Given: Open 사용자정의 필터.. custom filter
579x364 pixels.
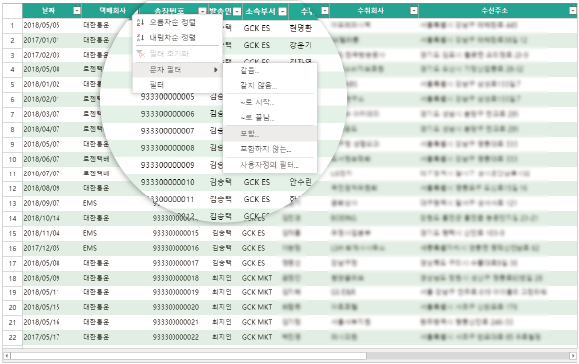Looking at the screenshot, I should [270, 165].
